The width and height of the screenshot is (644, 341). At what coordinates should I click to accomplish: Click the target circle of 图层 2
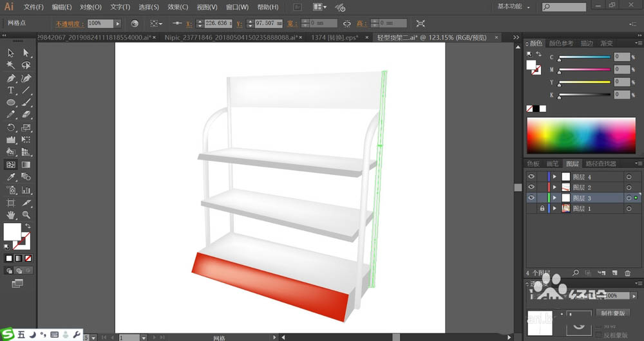tap(629, 187)
